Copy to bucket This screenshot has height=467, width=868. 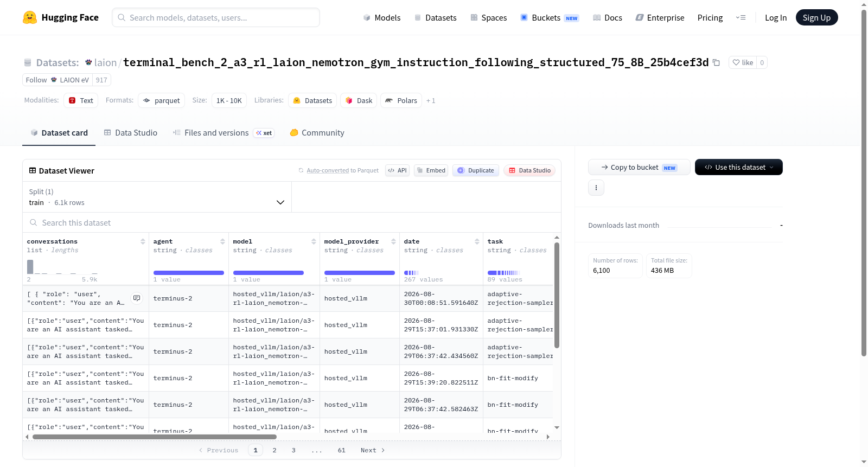pos(639,167)
